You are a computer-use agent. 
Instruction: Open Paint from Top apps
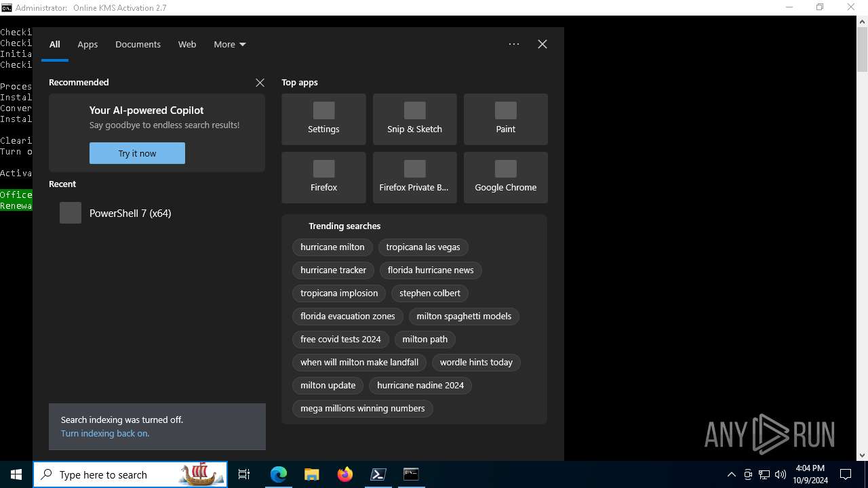pos(505,119)
